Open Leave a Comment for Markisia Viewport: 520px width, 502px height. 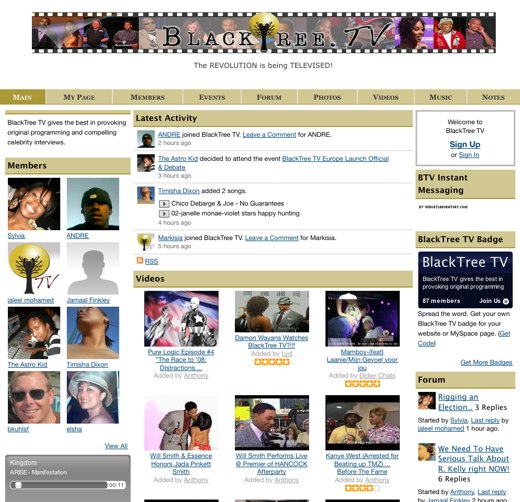pos(272,238)
